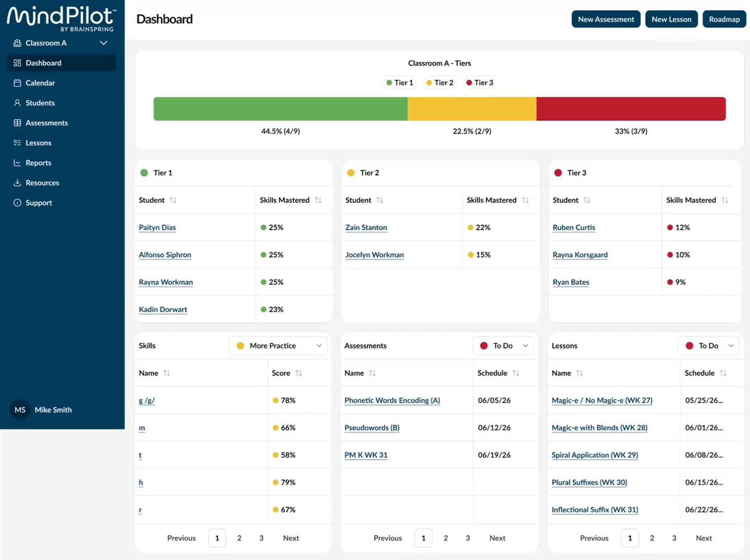Go to page 3 of Lessons
Viewport: 750px width, 560px height.
coord(674,538)
